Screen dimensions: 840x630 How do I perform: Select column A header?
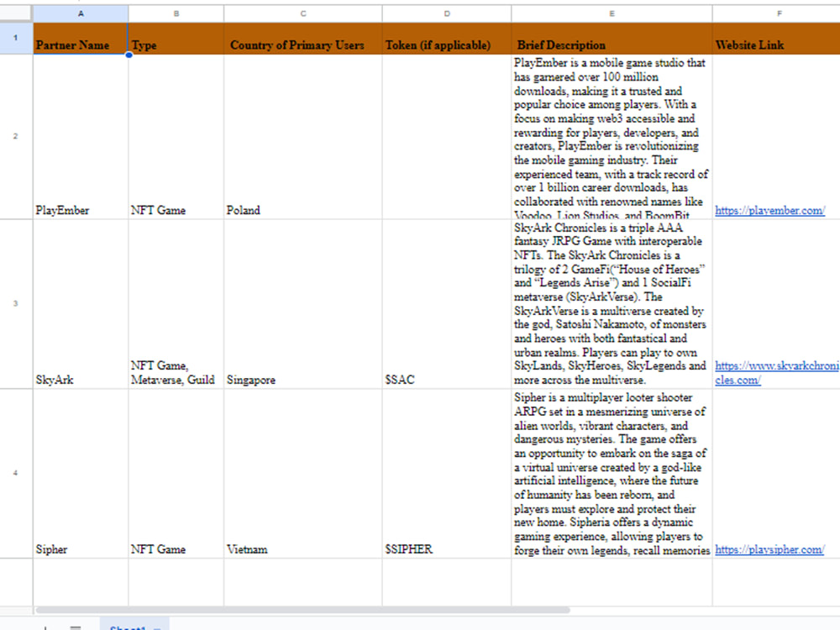[x=81, y=13]
